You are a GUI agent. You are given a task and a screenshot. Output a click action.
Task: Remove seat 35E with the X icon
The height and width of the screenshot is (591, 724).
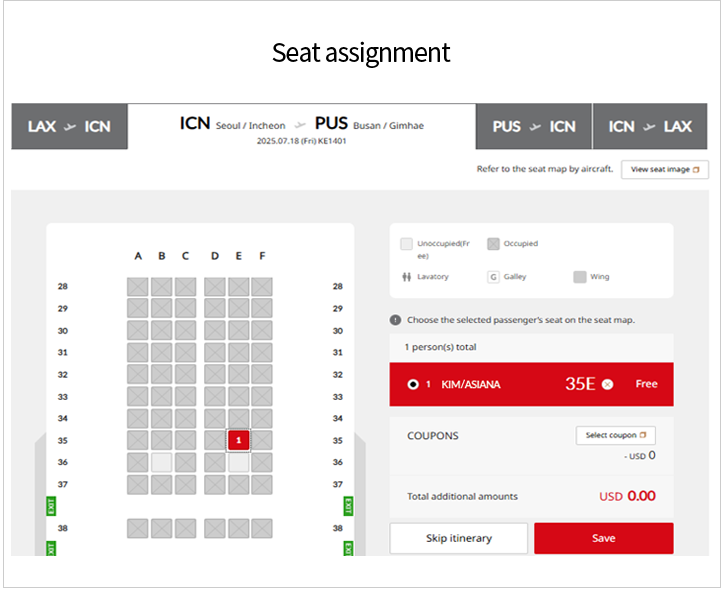click(608, 384)
